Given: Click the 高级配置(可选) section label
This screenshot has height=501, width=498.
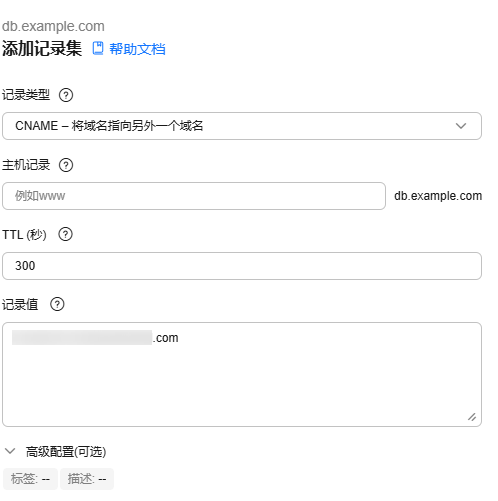Looking at the screenshot, I should [66, 452].
